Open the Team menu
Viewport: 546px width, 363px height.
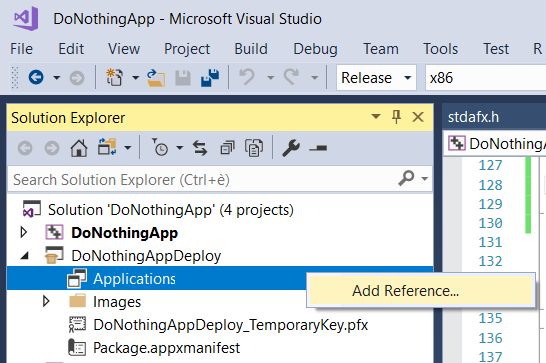click(x=381, y=49)
